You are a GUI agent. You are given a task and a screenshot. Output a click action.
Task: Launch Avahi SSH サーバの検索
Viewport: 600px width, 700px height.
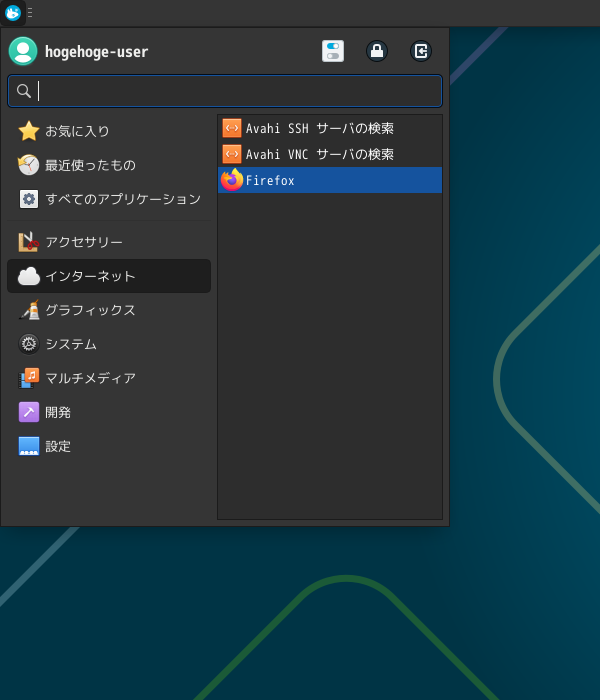(x=319, y=128)
